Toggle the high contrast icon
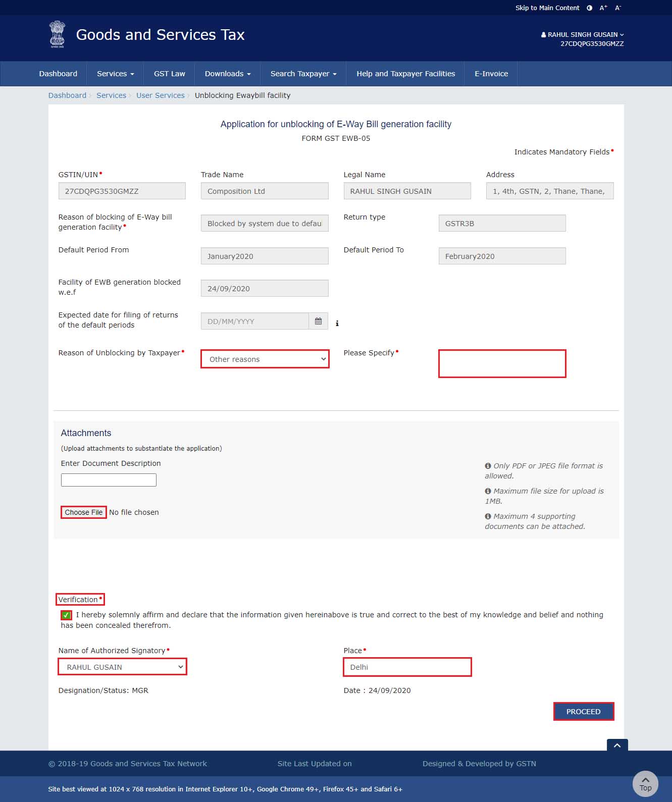Viewport: 672px width, 802px height. pyautogui.click(x=589, y=8)
